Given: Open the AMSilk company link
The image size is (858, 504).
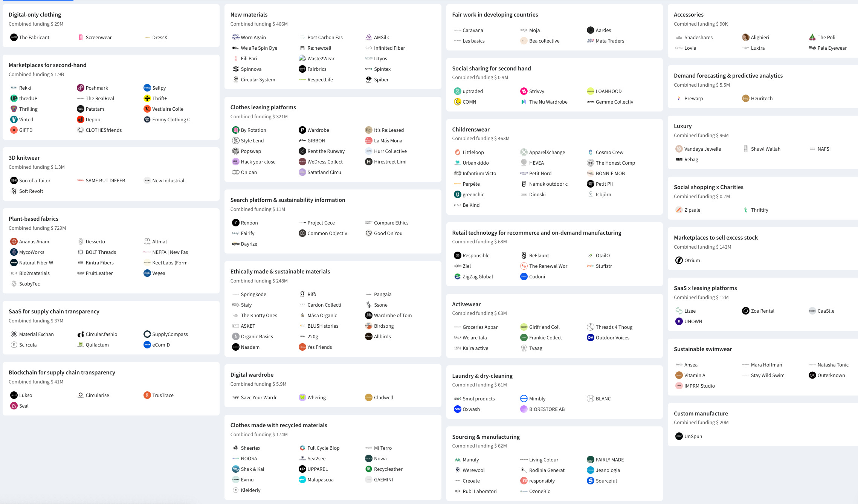Looking at the screenshot, I should 382,37.
